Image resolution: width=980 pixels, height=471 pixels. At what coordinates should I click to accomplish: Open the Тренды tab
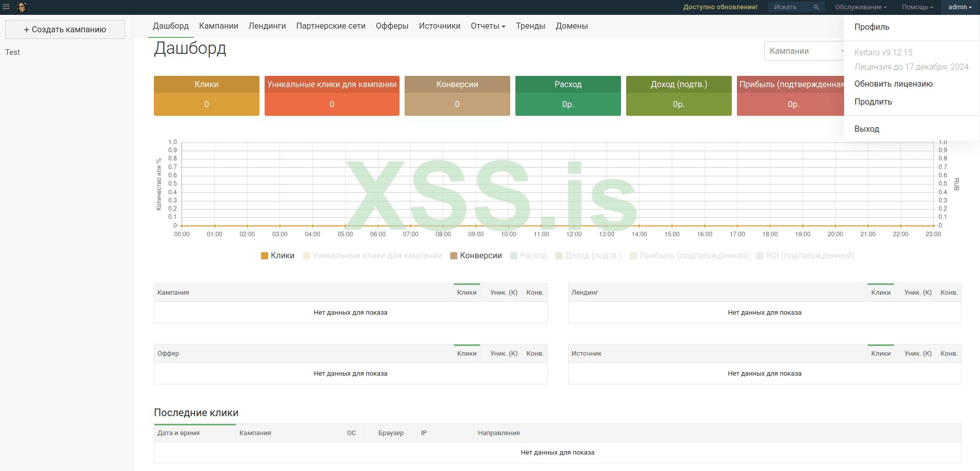(530, 26)
